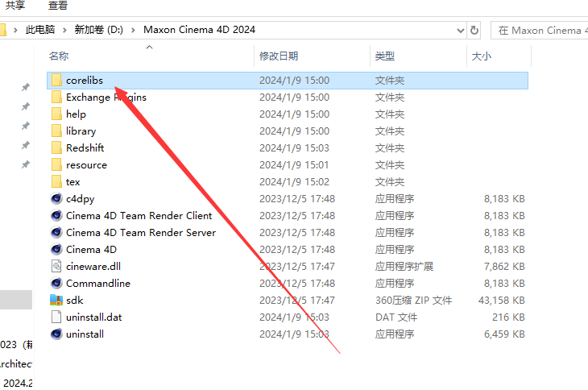Select the uninstall.dat file name
588x390 pixels.
click(93, 317)
